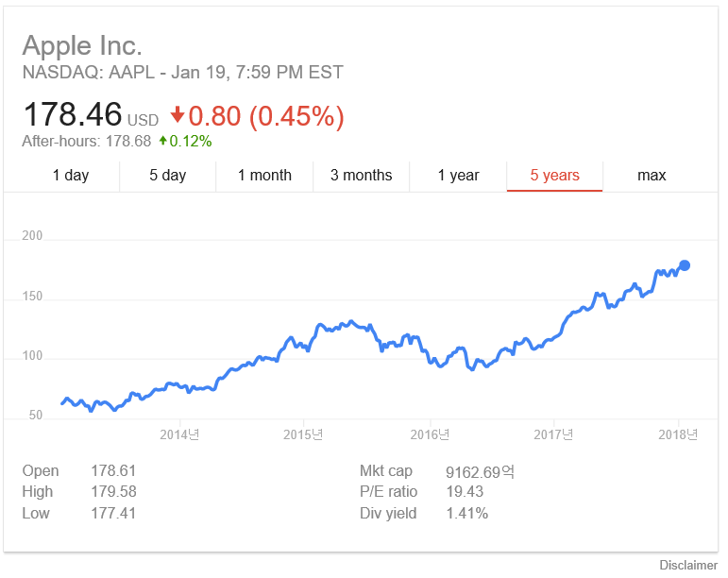Switch to the 5 day tab

tap(168, 176)
